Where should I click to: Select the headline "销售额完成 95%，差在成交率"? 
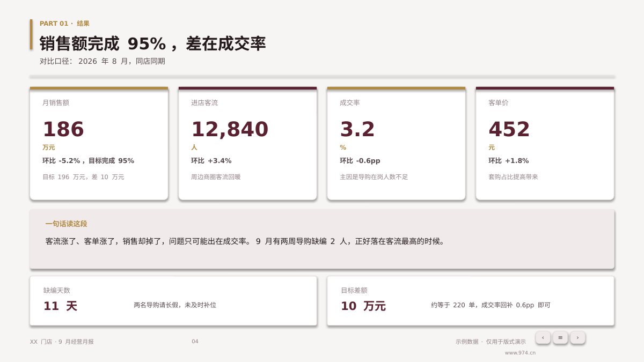coord(152,43)
